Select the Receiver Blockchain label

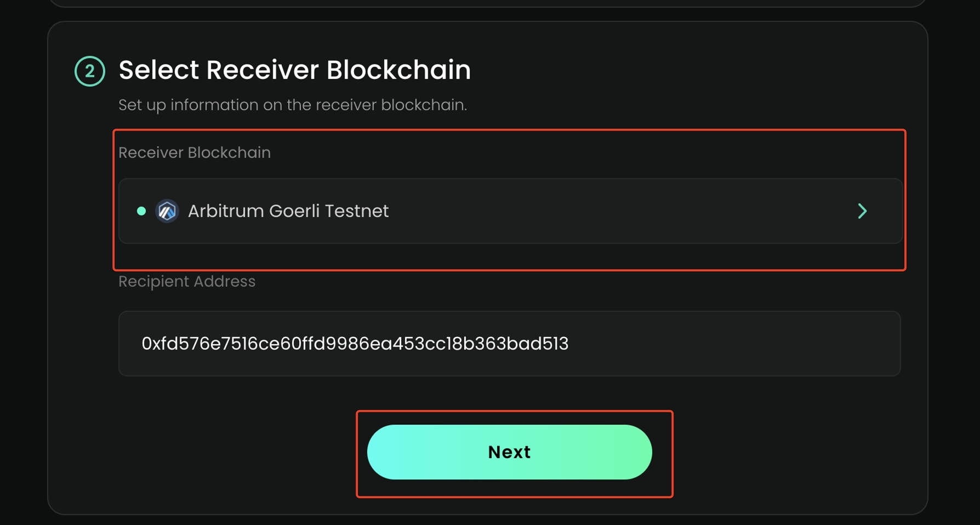(195, 152)
